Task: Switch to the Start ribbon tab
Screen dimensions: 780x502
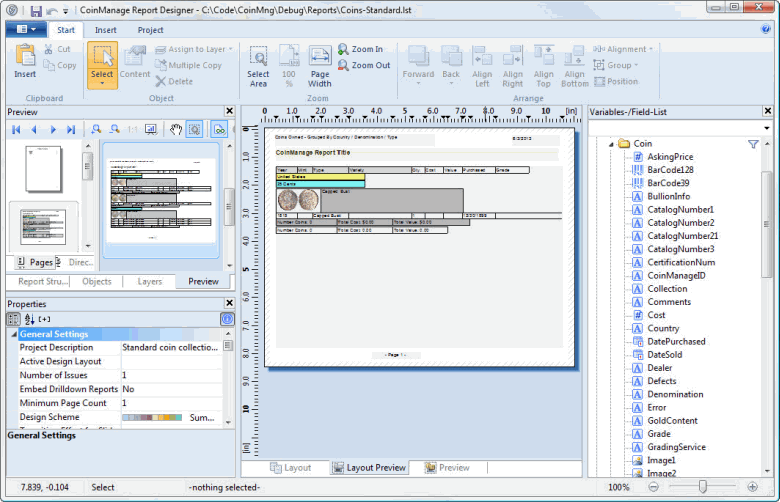Action: 66,30
